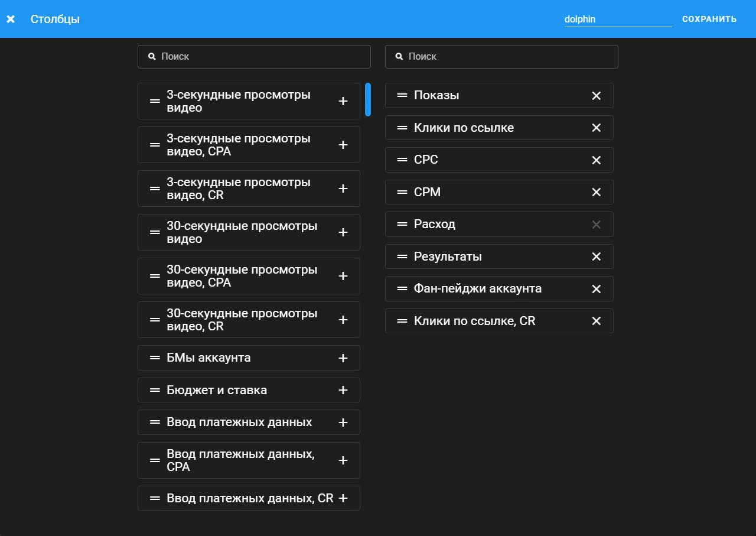Screen dimensions: 756x536
Task: Select the Ввод платежных данных, CR item
Action: click(249, 498)
